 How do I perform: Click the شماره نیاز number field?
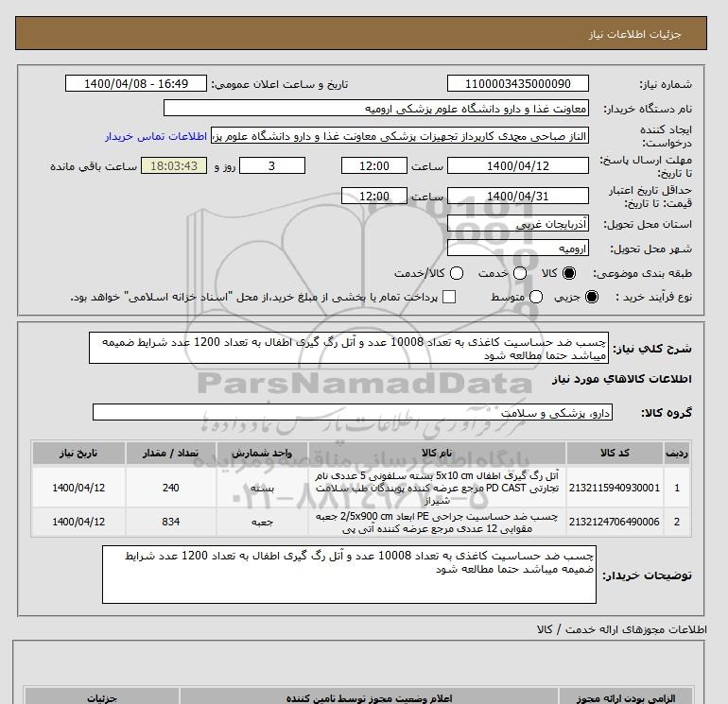tap(518, 84)
